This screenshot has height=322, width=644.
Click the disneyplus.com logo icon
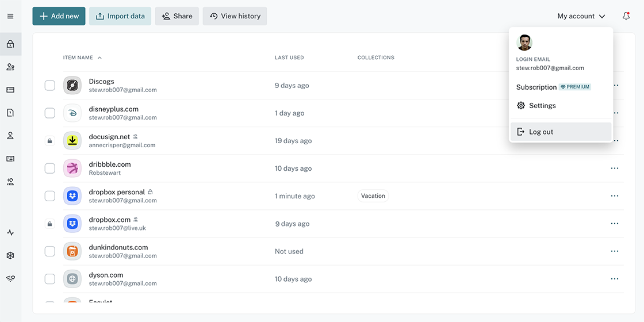point(72,113)
